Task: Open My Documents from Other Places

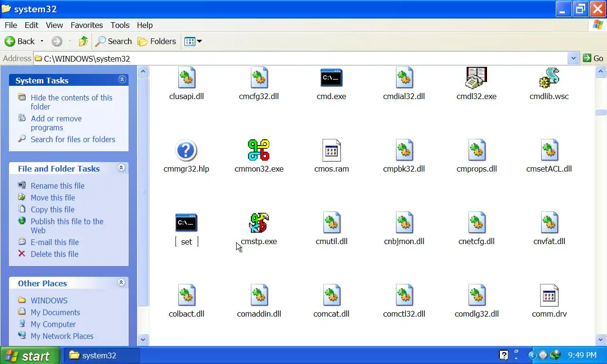Action: tap(55, 312)
